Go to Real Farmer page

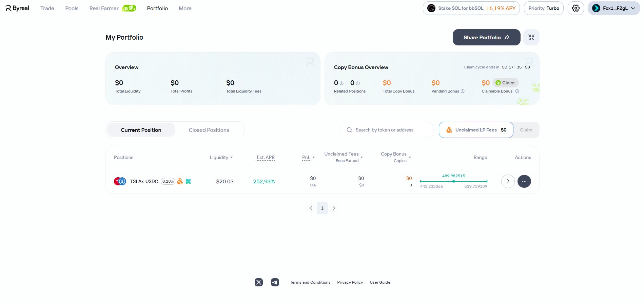[x=104, y=8]
